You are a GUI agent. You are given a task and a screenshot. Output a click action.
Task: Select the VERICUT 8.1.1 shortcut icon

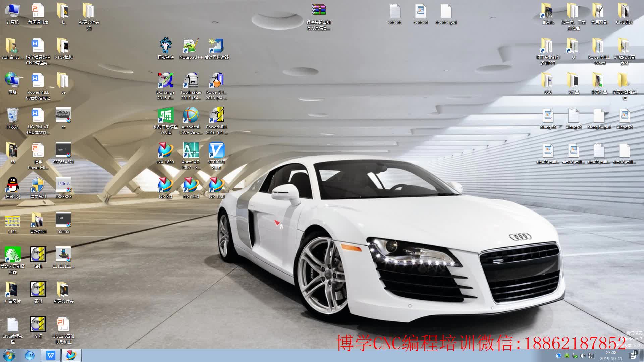[x=216, y=150]
